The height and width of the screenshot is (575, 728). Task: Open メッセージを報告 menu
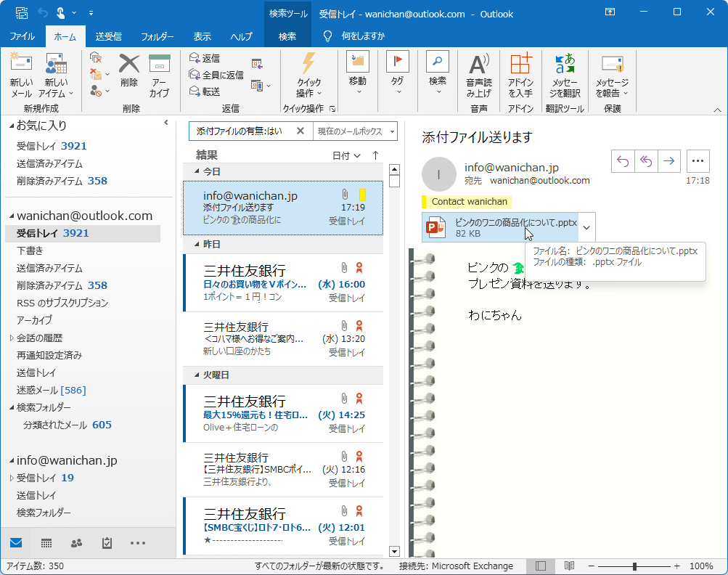(x=612, y=75)
